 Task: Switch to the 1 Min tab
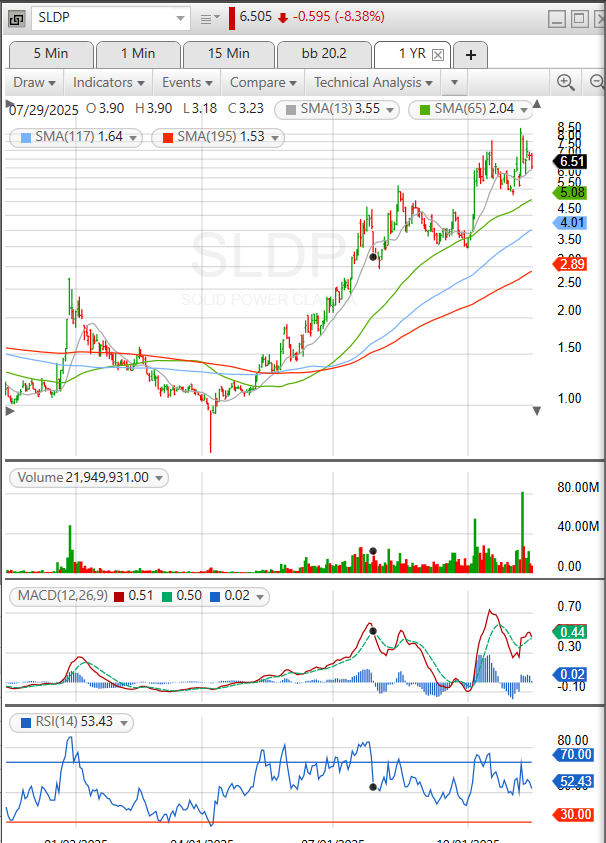tap(138, 54)
